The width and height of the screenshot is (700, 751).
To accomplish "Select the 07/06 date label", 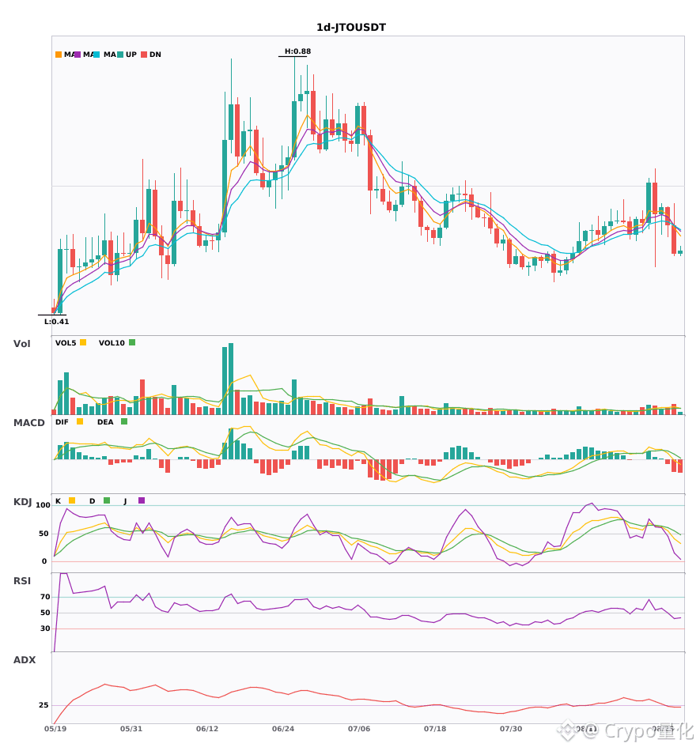I will coord(359,729).
